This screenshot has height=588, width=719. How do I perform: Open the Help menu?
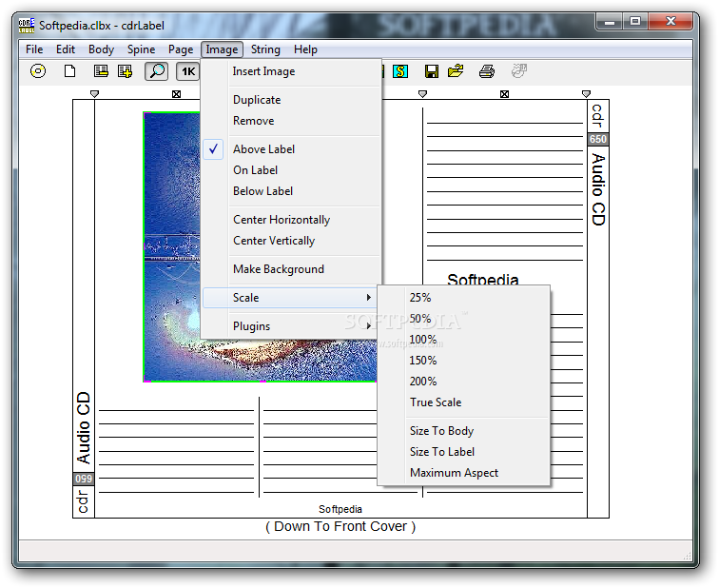click(x=306, y=49)
